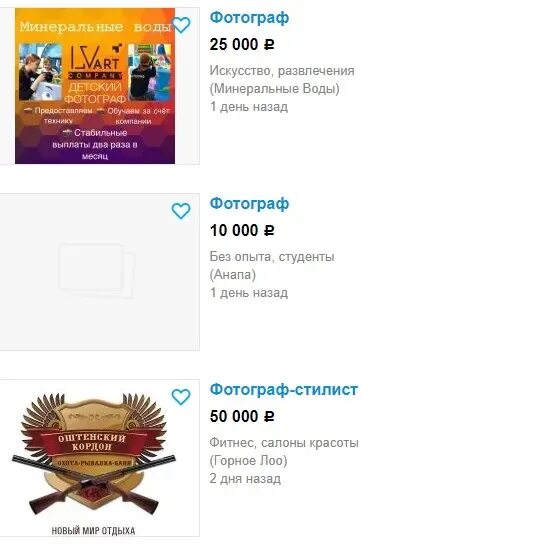Click the '2 дня назад' date text
Viewport: 548px width, 545px height.
point(245,478)
